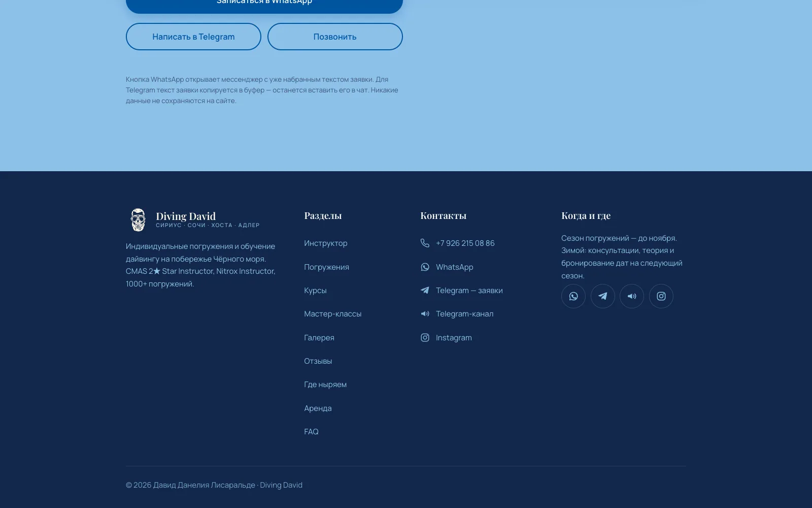812x508 pixels.
Task: Click the paper-plane icon beside Telegram — заявки
Action: pos(425,291)
